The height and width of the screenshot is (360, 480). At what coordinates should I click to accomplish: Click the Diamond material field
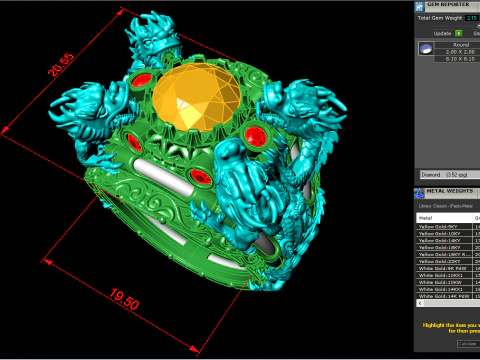tap(450, 175)
